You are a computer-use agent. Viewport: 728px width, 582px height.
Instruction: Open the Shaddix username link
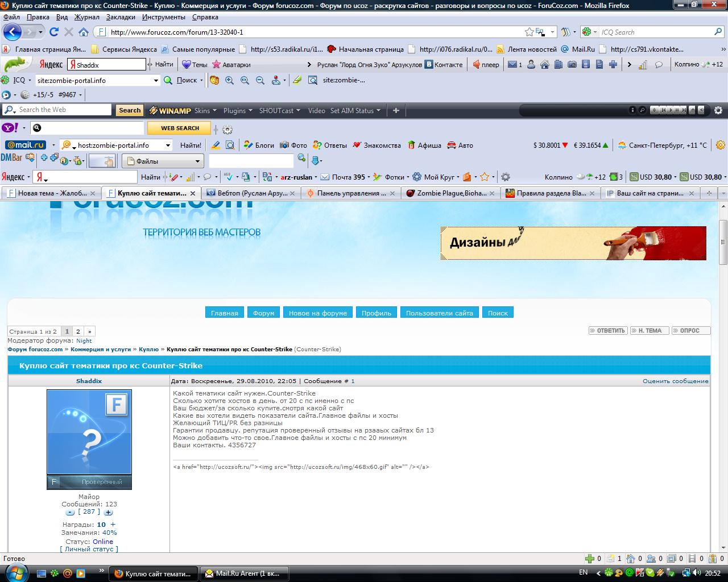[89, 381]
